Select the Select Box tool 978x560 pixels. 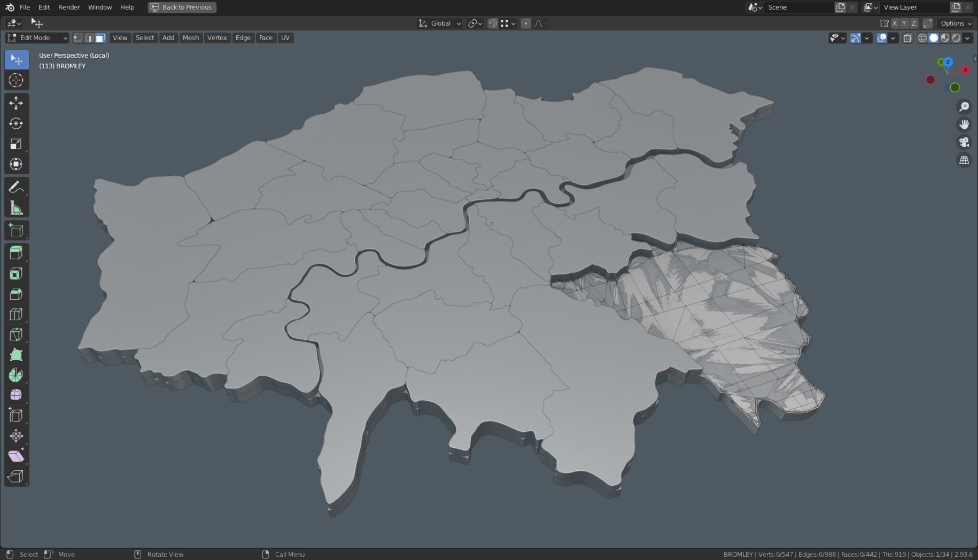point(16,60)
